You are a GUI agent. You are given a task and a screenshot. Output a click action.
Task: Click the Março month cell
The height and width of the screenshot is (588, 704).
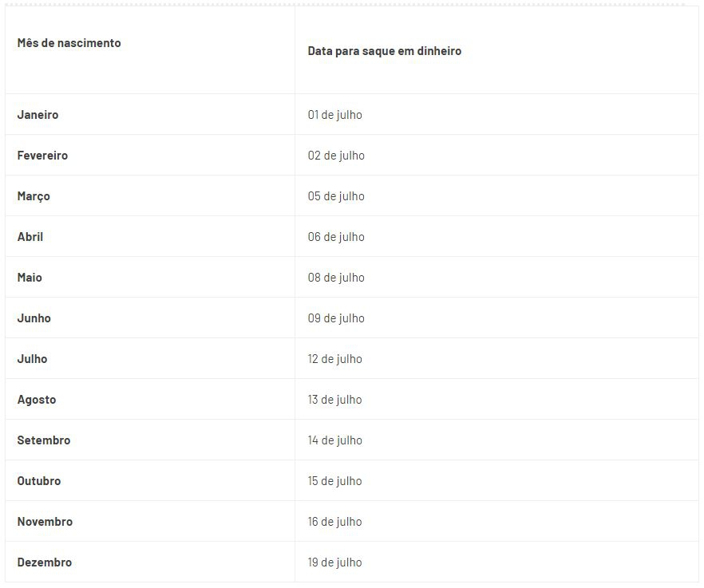pos(34,196)
